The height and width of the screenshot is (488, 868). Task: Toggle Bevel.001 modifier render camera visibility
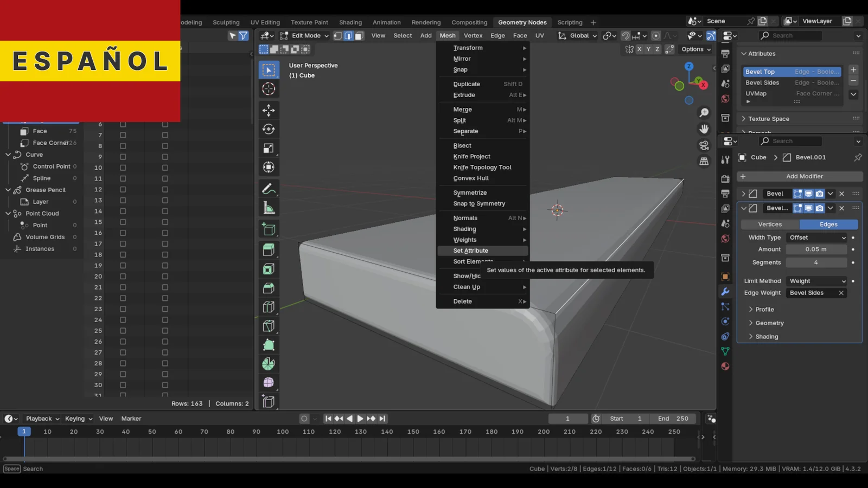pyautogui.click(x=819, y=208)
